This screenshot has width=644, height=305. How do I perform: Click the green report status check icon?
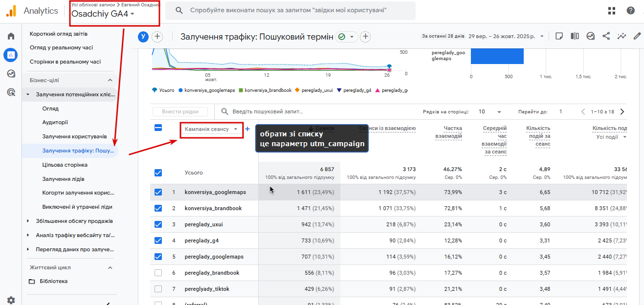[x=342, y=37]
